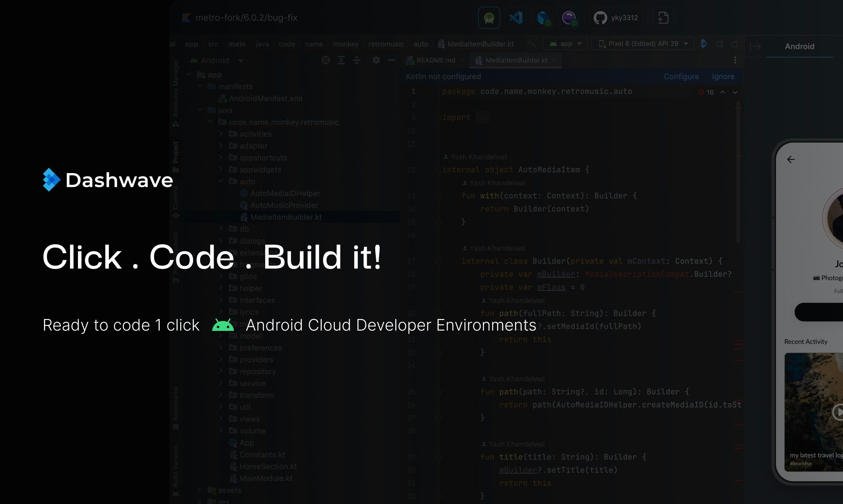Screen dimensions: 843x504
Task: Select the MediaItemBuilder.kt tab
Action: 514,60
